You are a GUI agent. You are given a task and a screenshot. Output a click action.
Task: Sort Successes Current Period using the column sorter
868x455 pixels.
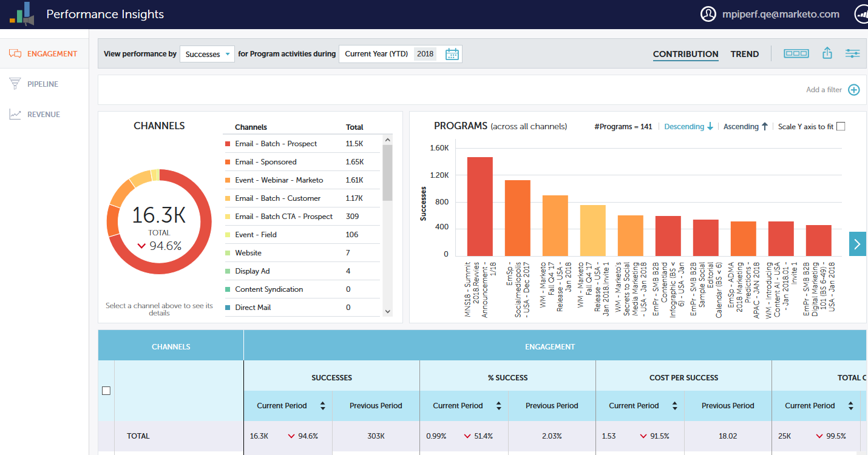pyautogui.click(x=324, y=405)
